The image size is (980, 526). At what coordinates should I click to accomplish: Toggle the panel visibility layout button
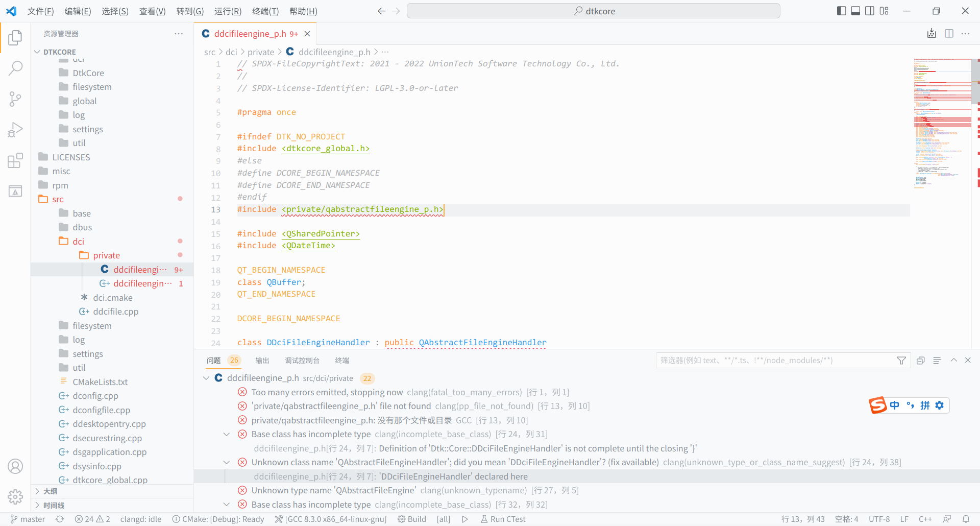pyautogui.click(x=855, y=11)
